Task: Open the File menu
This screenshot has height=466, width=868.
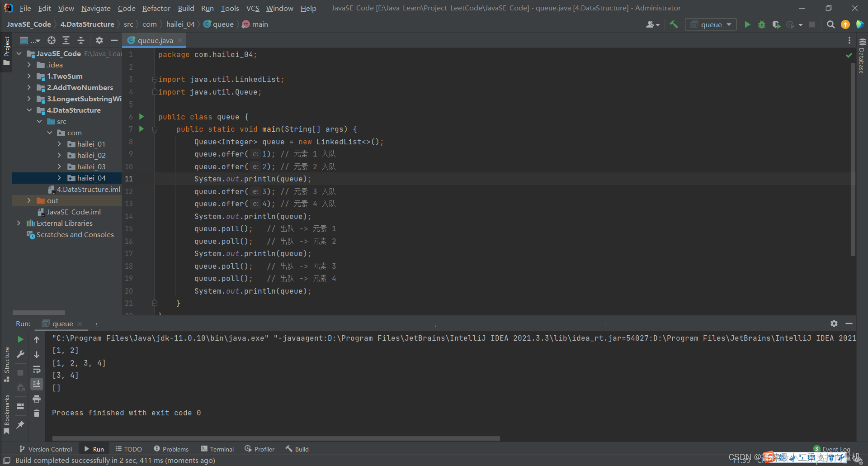Action: [25, 8]
